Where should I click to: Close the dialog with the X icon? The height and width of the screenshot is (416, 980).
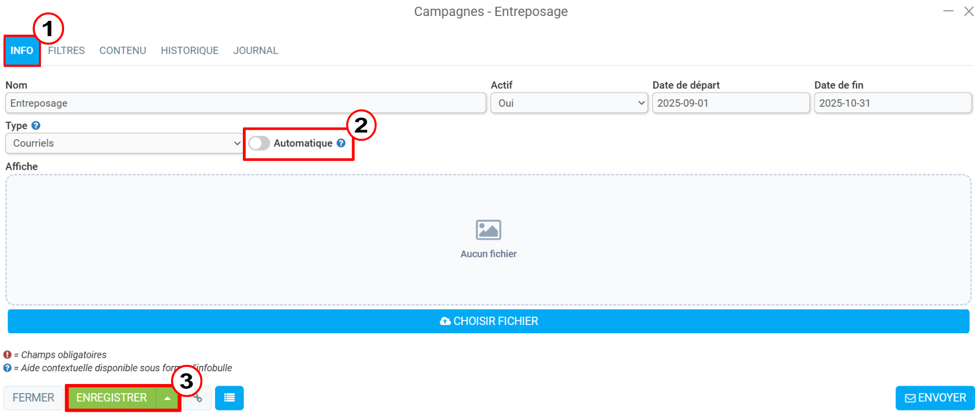tap(969, 11)
